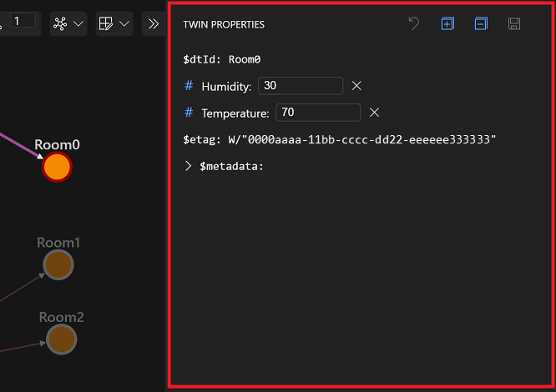This screenshot has width=556, height=392.
Task: Expand all twin properties tree
Action: tap(447, 23)
